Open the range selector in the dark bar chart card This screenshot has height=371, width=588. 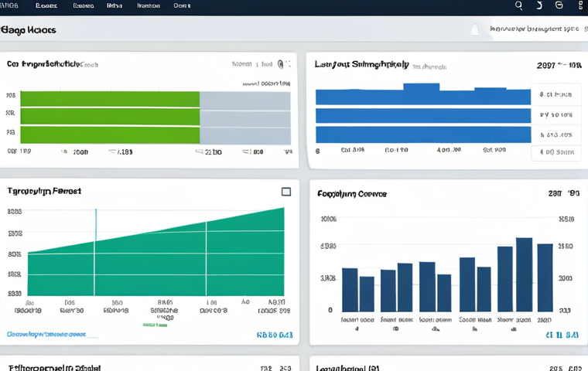[x=563, y=193]
